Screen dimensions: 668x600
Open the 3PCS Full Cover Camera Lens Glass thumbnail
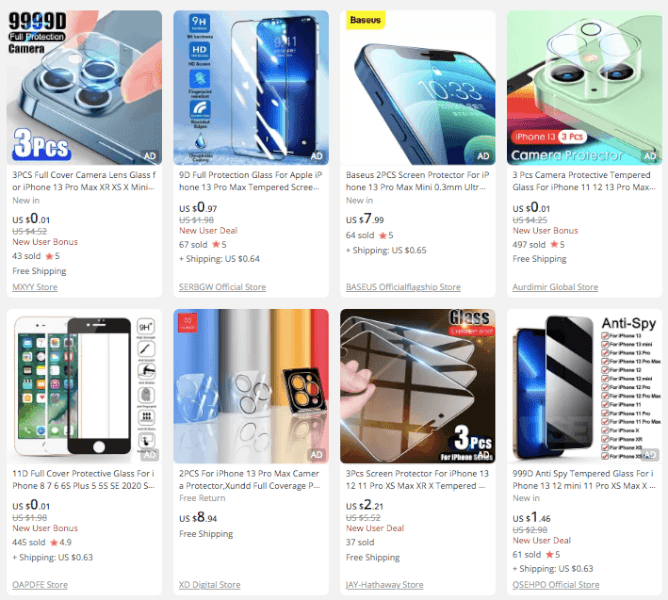pyautogui.click(x=84, y=87)
